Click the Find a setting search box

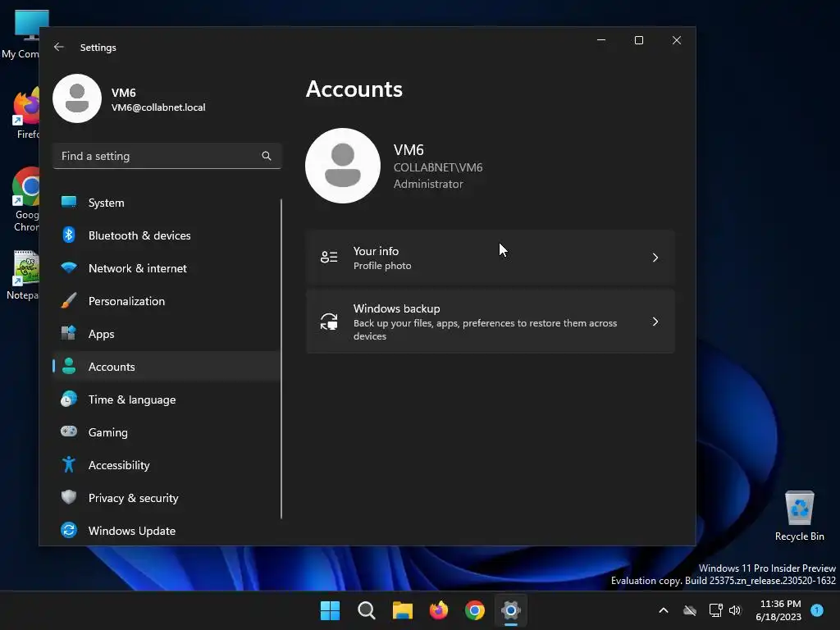167,156
